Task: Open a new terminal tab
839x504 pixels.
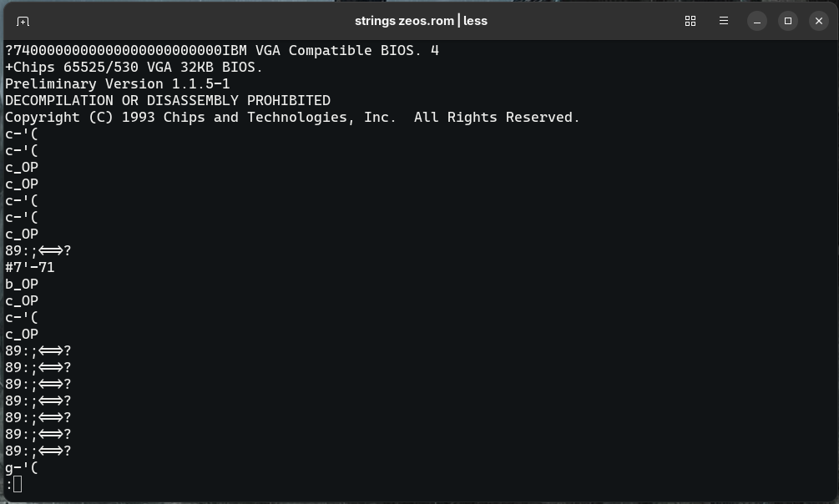Action: [23, 21]
